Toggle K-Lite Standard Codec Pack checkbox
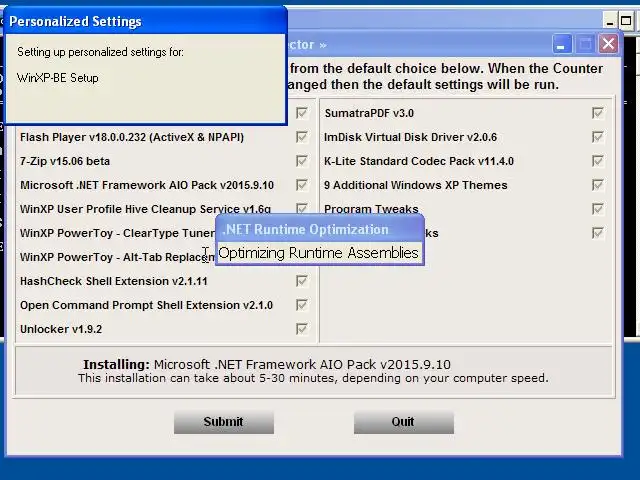This screenshot has width=640, height=480. tap(598, 161)
